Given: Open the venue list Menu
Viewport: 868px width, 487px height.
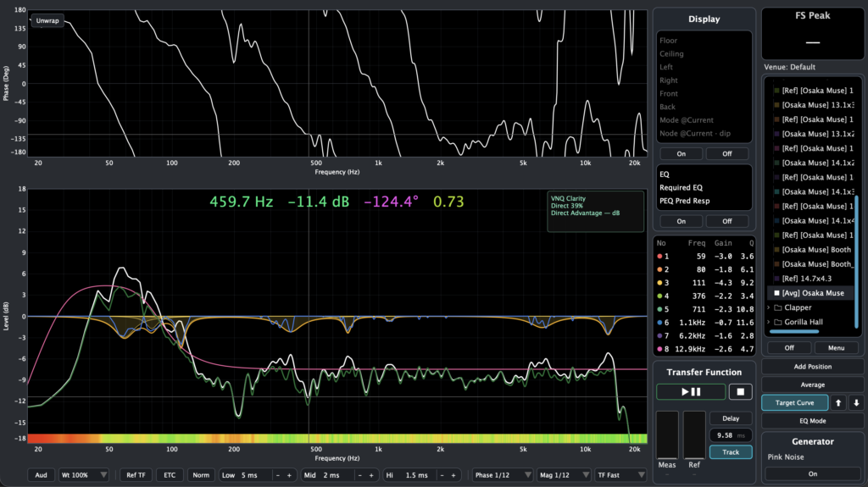Looking at the screenshot, I should click(836, 348).
